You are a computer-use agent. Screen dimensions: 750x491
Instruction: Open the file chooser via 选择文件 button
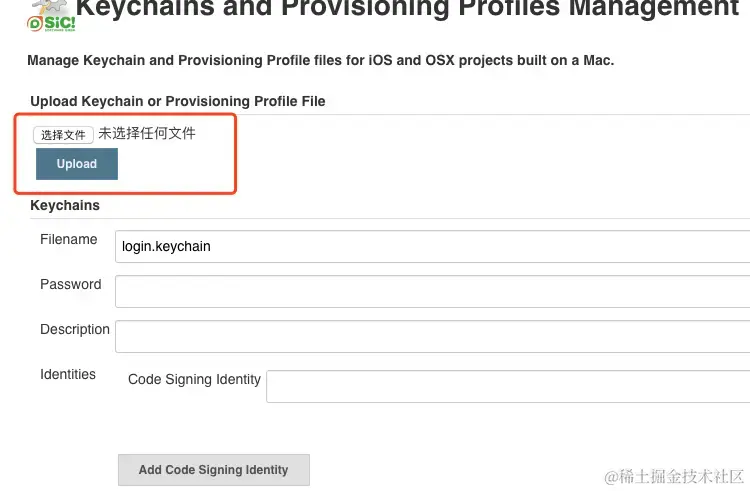[63, 134]
